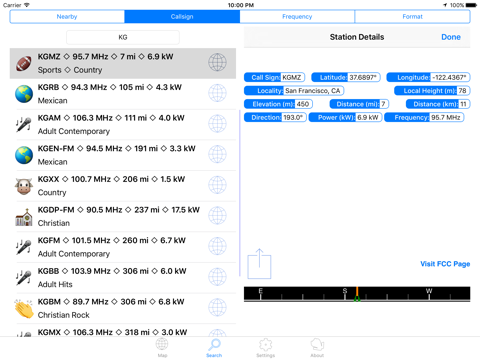
Task: Click the list scroll indicator bar
Action: 240,193
